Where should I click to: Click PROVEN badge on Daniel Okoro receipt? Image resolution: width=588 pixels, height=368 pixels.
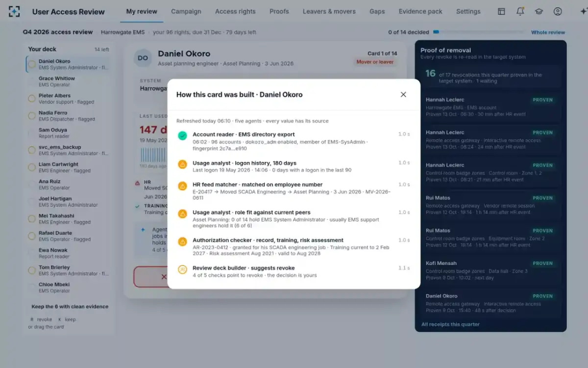(x=543, y=296)
